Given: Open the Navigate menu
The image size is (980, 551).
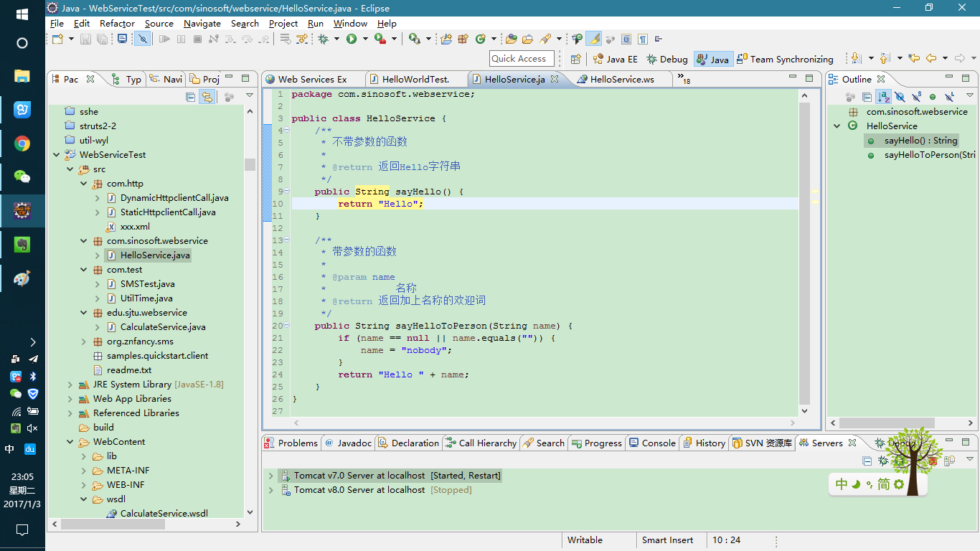Looking at the screenshot, I should coord(202,23).
